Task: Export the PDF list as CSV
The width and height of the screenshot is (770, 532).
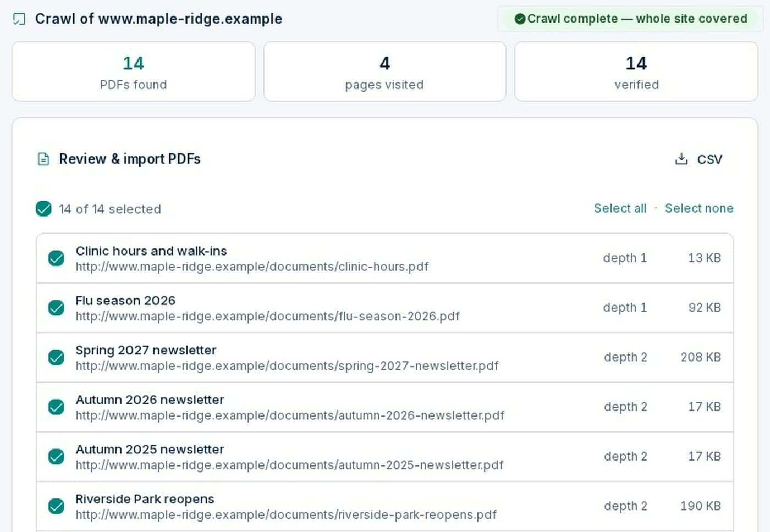Action: 698,159
